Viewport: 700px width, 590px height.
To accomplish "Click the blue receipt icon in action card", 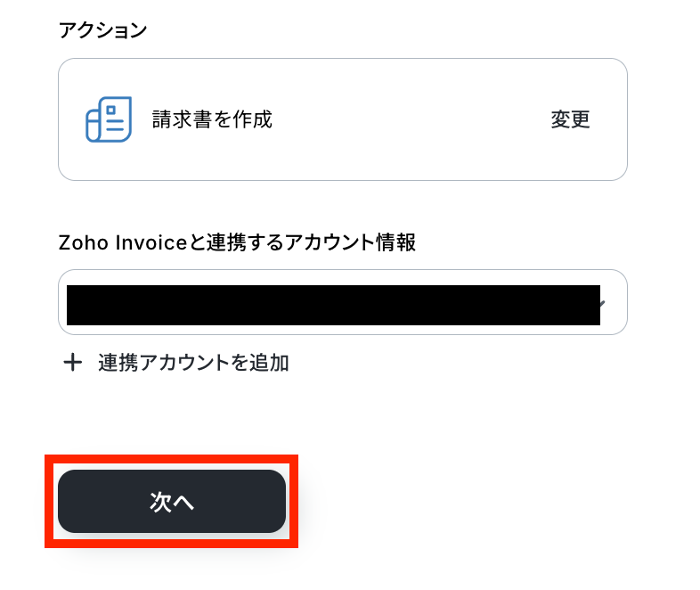I will pyautogui.click(x=109, y=119).
